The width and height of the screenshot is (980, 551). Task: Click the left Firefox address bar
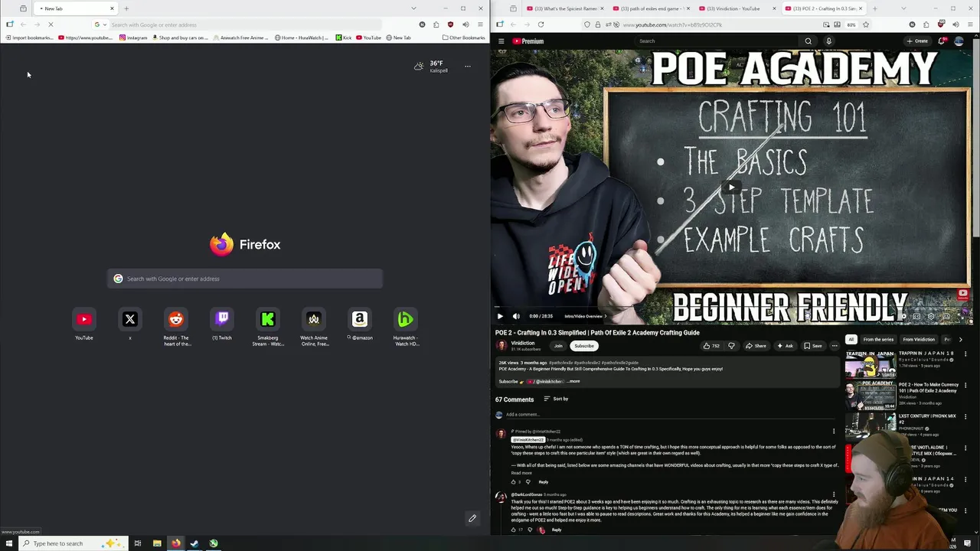(x=245, y=24)
